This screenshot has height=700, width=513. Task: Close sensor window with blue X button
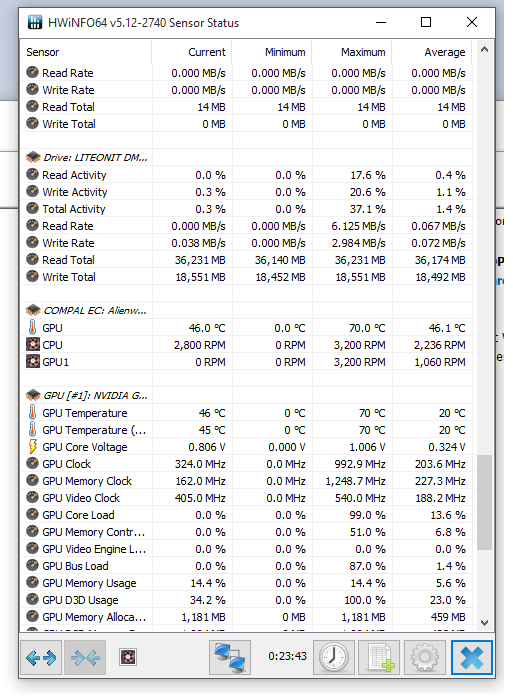tap(471, 657)
